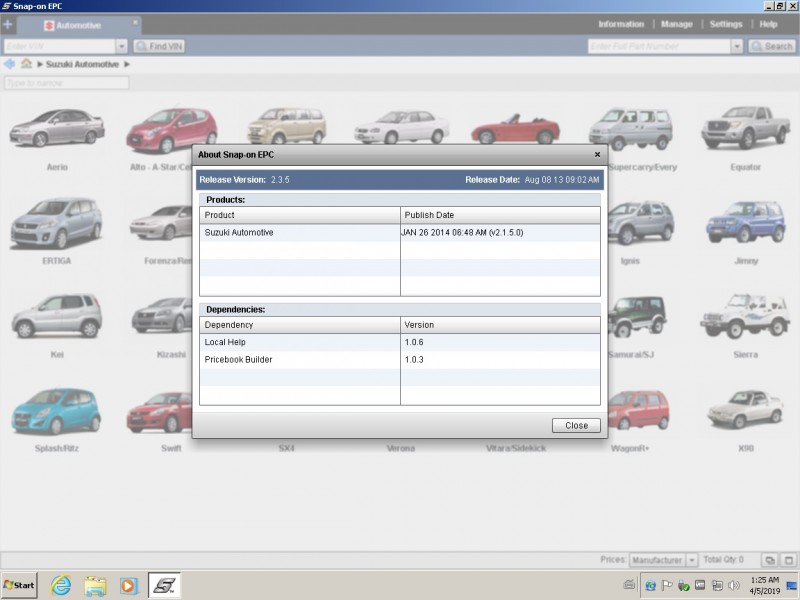Expand arrow after Suzuki Automotive breadcrumb

[x=127, y=64]
